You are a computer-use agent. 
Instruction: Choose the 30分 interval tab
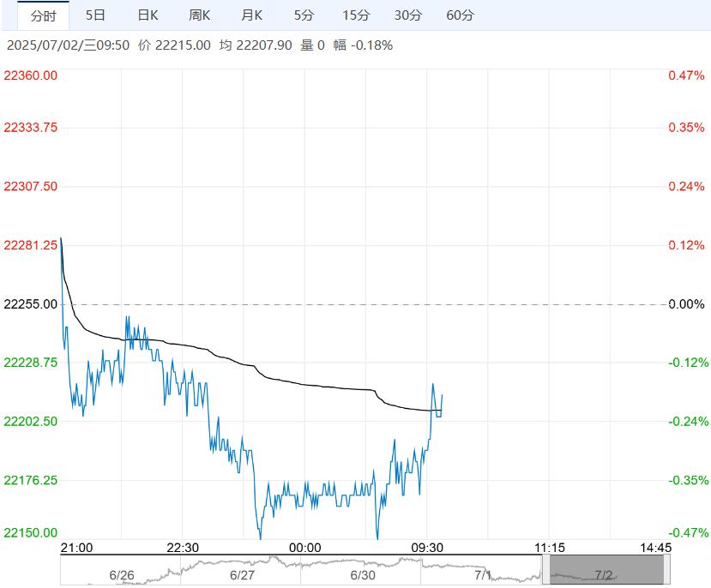coord(408,15)
